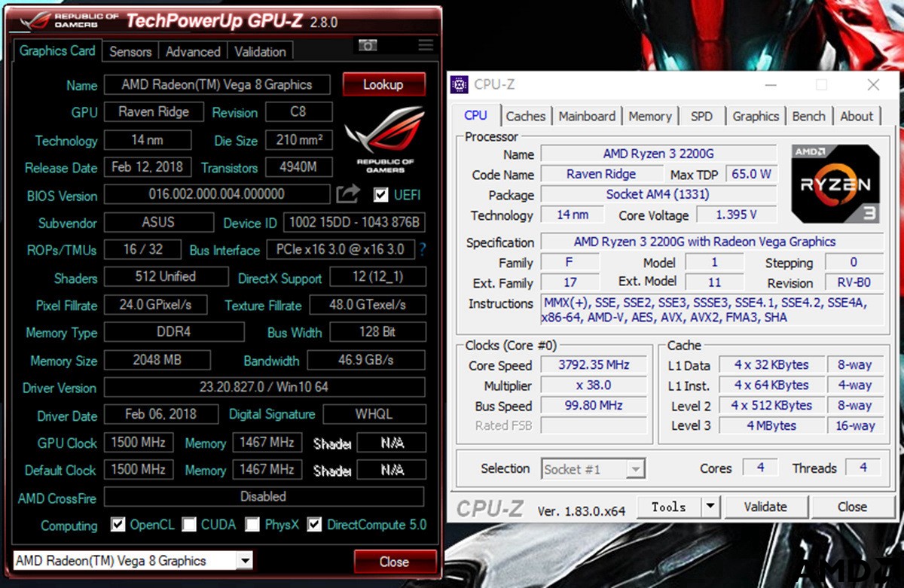Viewport: 904px width, 588px height.
Task: Open the Advanced tab in GPU-Z
Action: click(x=193, y=51)
